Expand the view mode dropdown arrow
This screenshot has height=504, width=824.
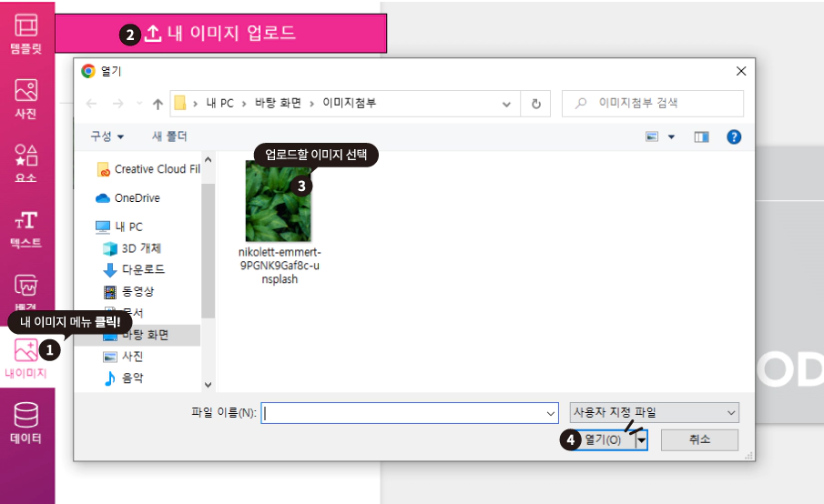point(671,137)
